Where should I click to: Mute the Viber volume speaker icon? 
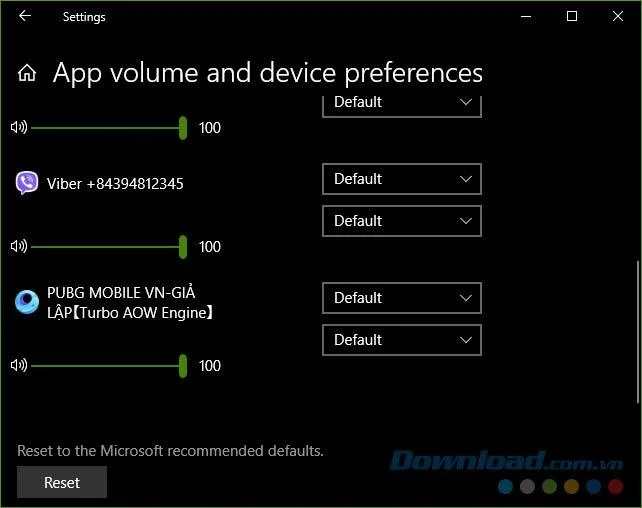click(x=19, y=246)
